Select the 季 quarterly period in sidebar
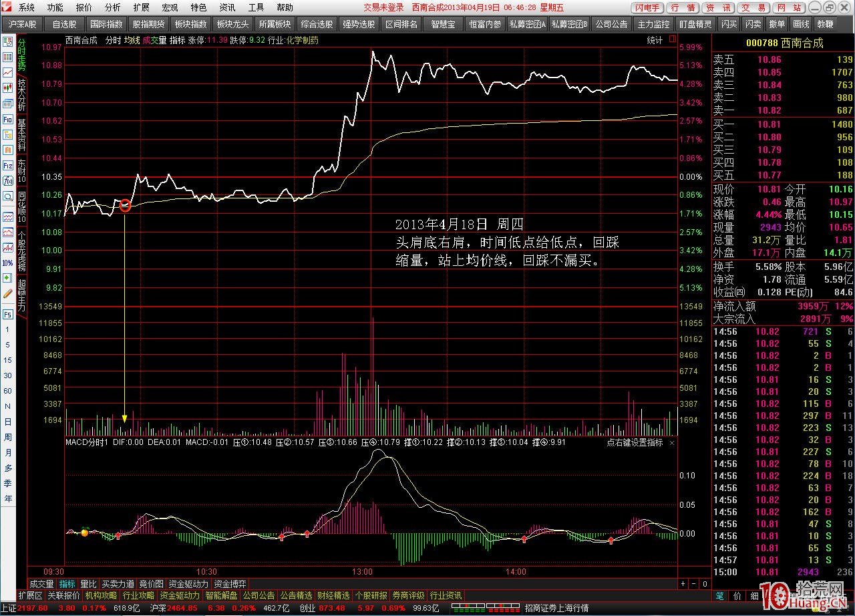Screen dimensions: 855x616 coord(8,484)
